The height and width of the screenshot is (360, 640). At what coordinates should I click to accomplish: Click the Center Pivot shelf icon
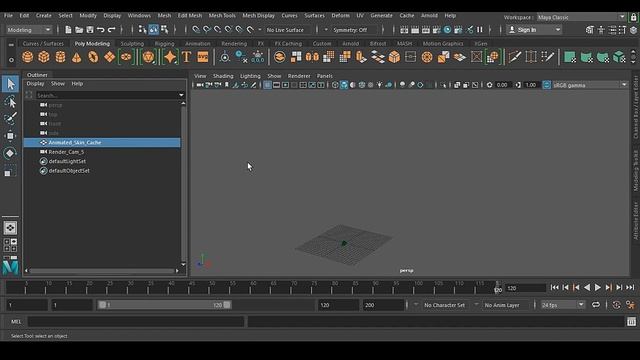point(224,57)
